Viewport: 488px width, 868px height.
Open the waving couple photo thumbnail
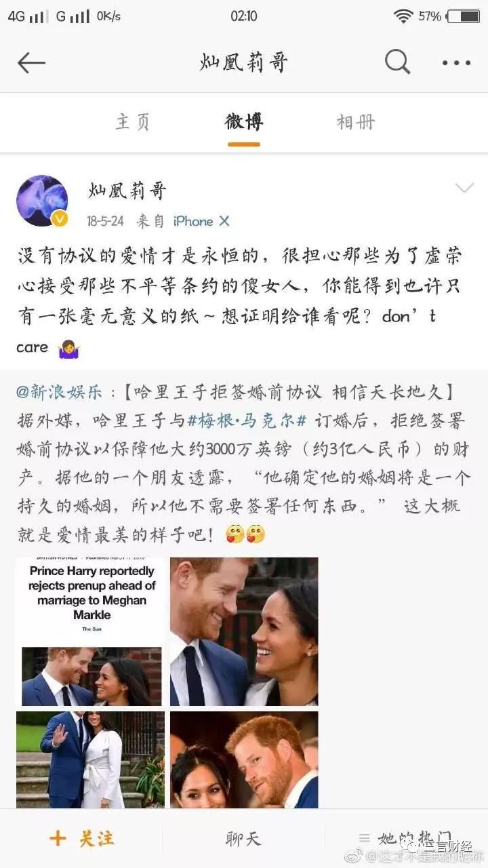[x=90, y=759]
